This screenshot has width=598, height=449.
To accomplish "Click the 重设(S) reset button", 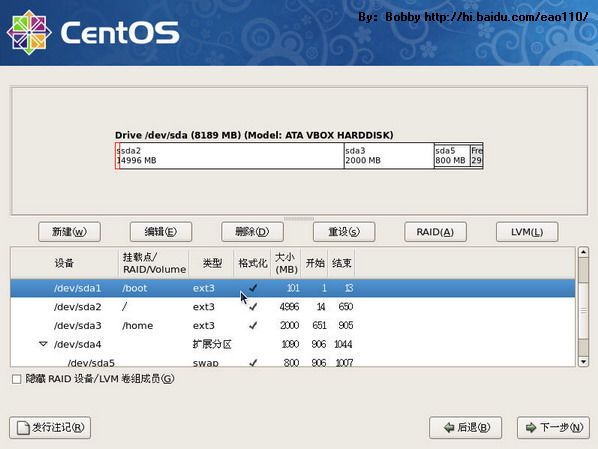I will 344,232.
